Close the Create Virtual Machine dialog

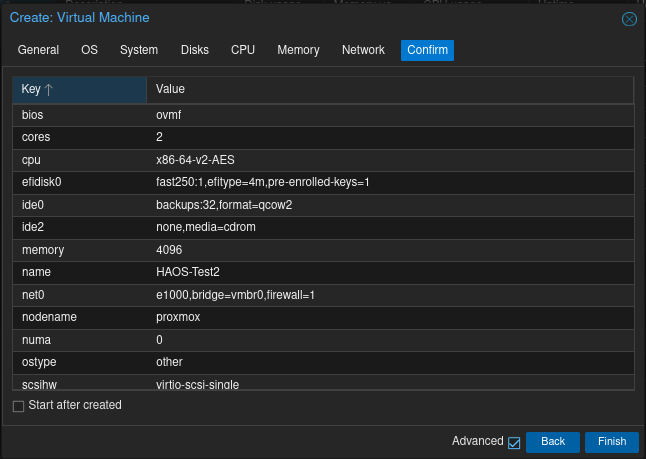[629, 19]
